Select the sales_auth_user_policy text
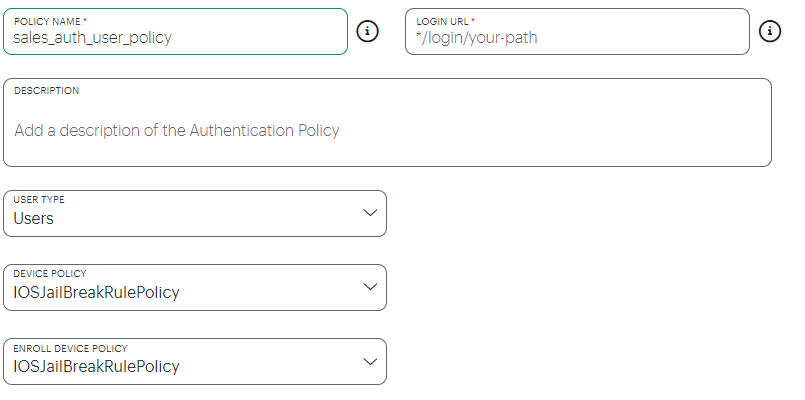 92,38
